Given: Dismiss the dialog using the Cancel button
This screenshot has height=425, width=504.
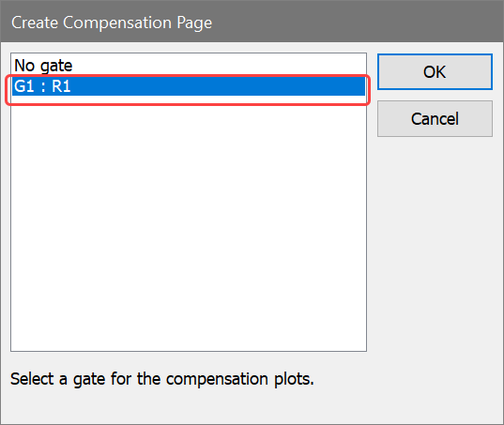Looking at the screenshot, I should coord(435,119).
